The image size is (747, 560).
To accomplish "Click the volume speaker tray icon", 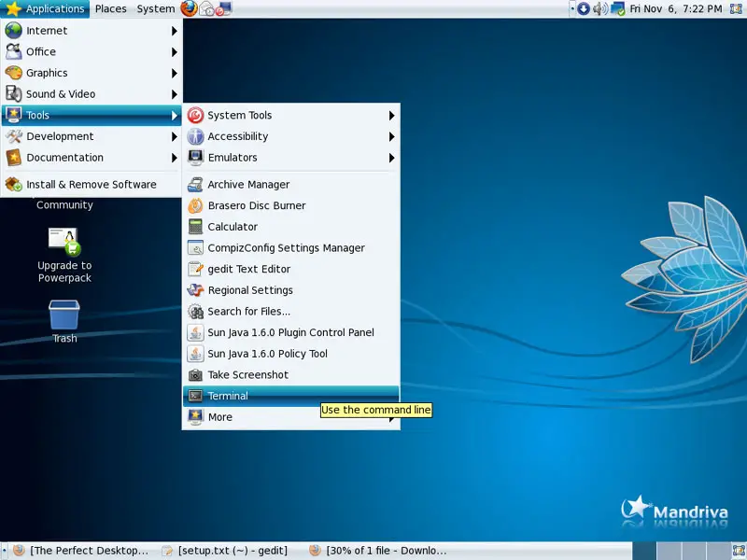I will click(599, 8).
